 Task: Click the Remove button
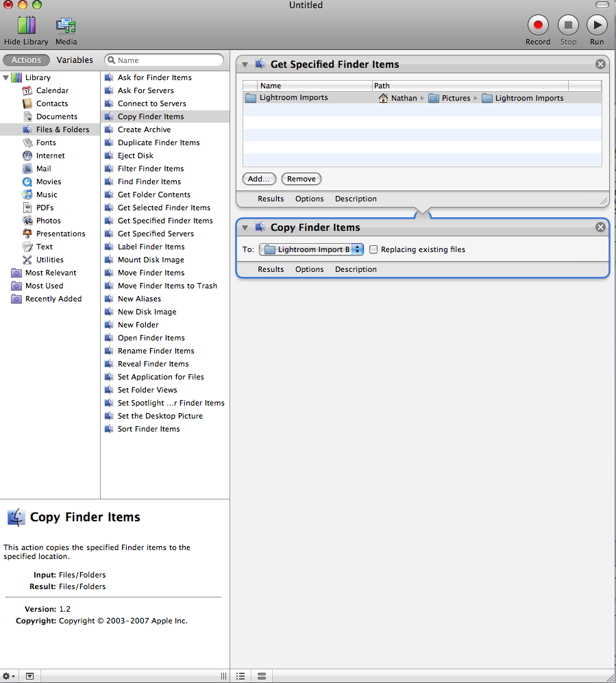click(x=301, y=179)
